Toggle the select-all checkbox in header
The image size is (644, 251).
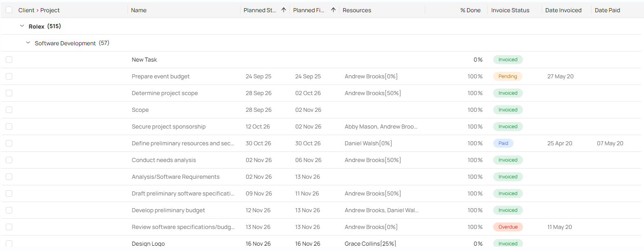9,10
